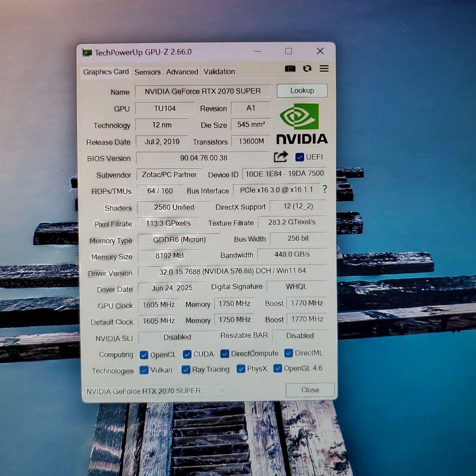Open the Advanced tab
The height and width of the screenshot is (476, 476).
182,71
